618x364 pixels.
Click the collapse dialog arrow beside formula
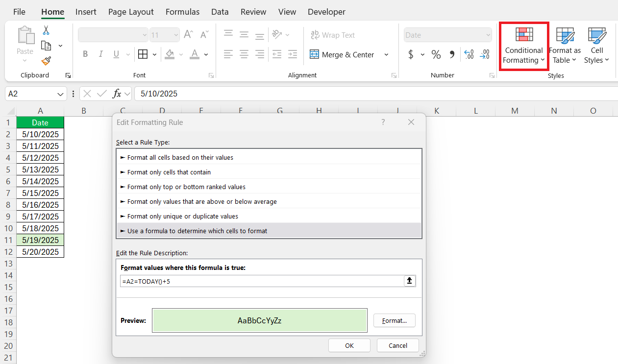click(409, 281)
